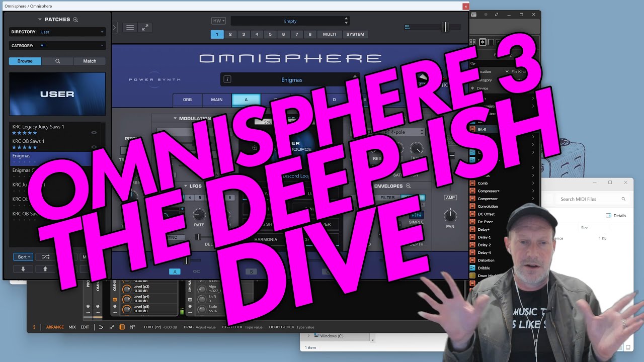Click the Match button

pyautogui.click(x=90, y=61)
